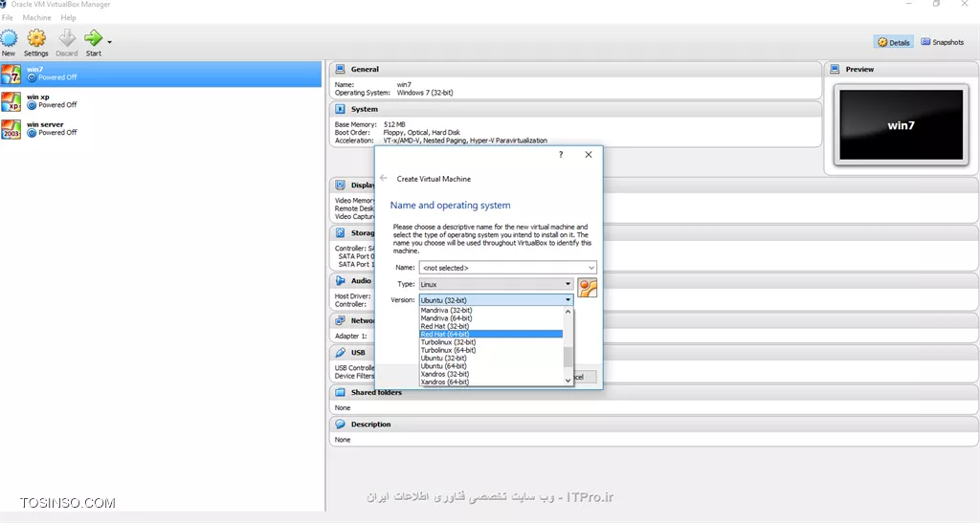
Task: Click the version list scrollbar down arrow
Action: pos(568,381)
